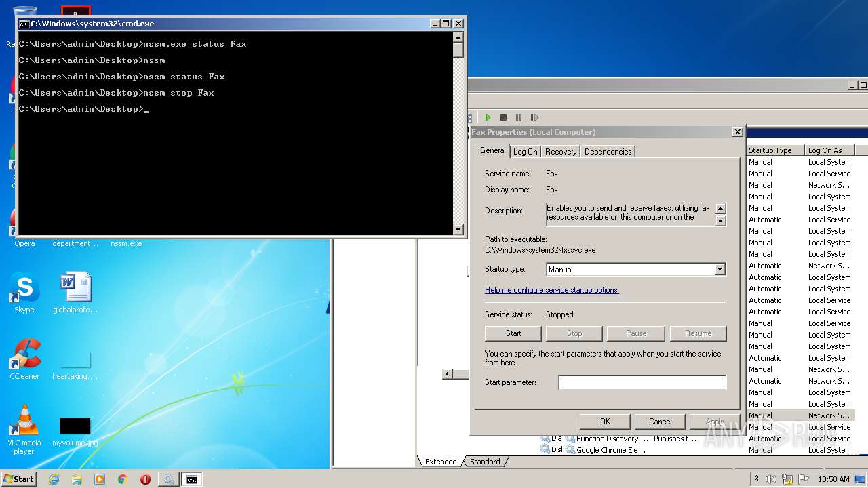Show hidden system tray icons arrow

point(757,479)
